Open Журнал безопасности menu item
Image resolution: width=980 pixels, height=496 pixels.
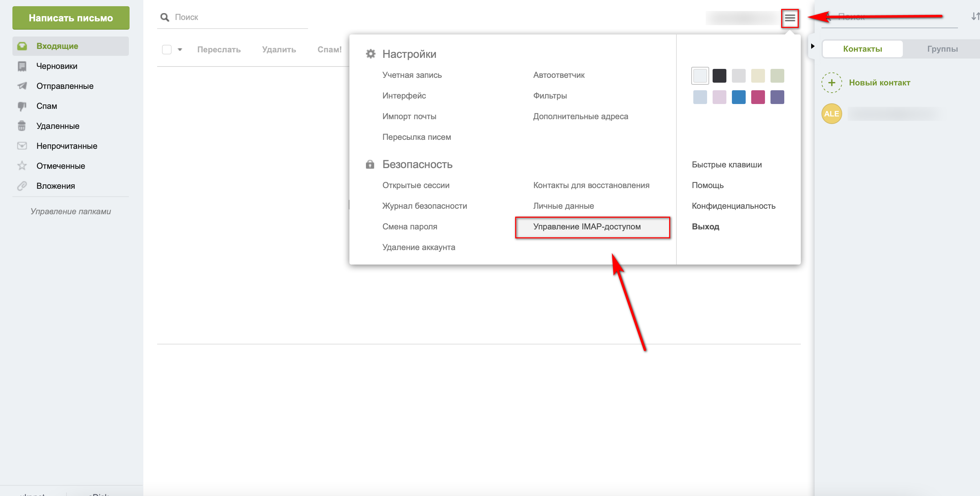(424, 206)
